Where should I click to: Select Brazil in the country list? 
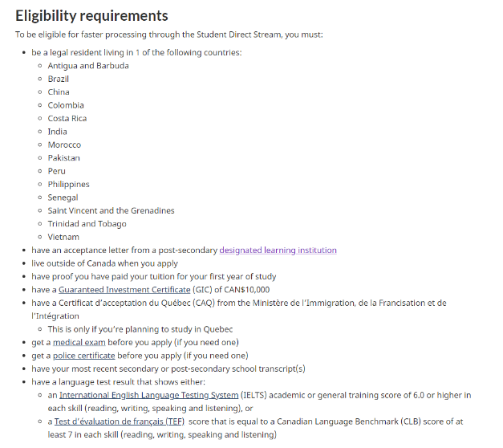point(59,79)
